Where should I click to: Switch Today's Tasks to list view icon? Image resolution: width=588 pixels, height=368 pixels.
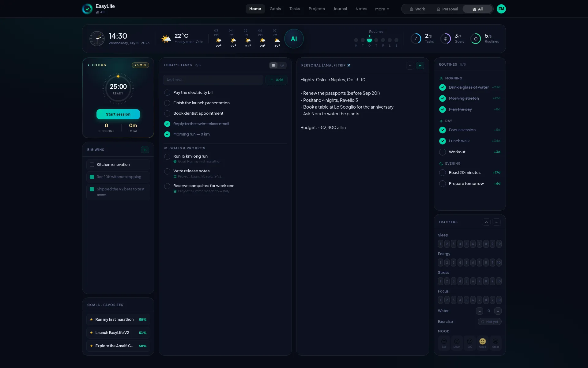pos(273,65)
